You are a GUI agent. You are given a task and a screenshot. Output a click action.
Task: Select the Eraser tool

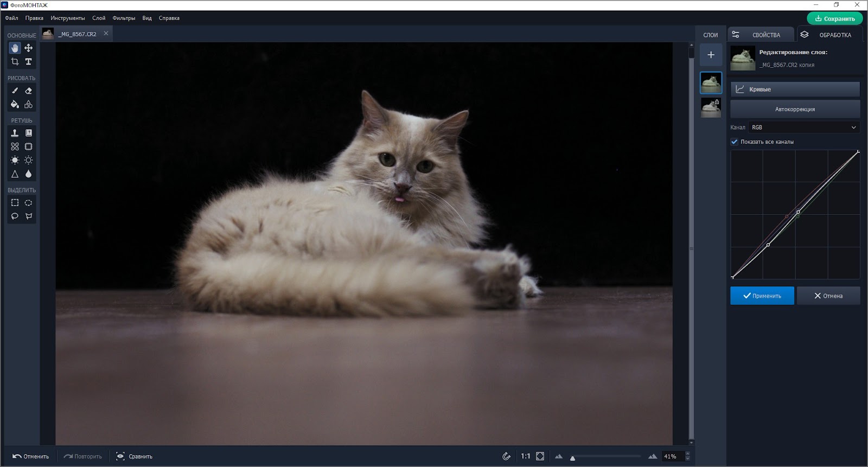[29, 91]
